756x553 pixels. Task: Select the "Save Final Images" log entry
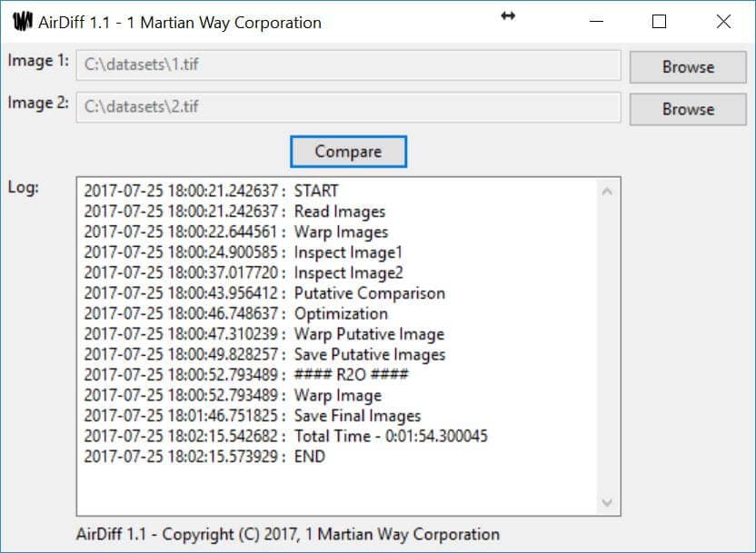point(253,416)
